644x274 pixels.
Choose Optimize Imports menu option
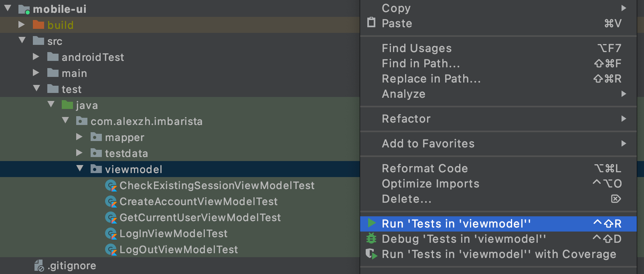[x=430, y=184]
